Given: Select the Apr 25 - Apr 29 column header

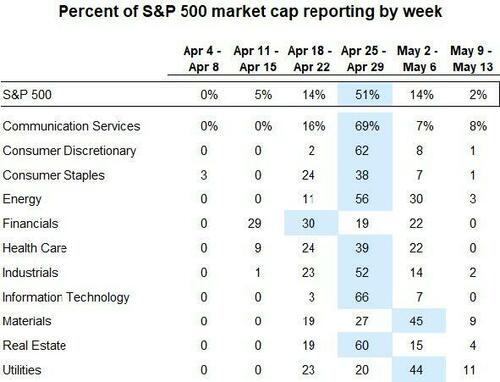Looking at the screenshot, I should click(x=364, y=59).
